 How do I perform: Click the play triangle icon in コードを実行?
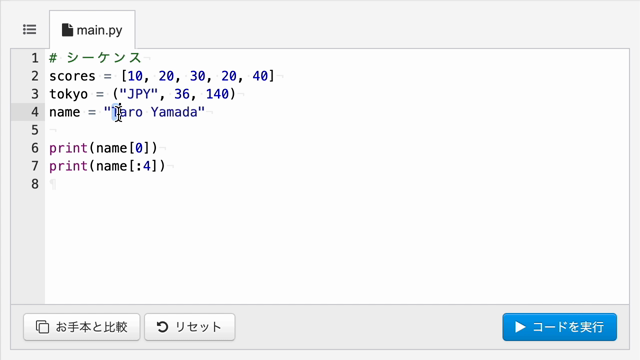(520, 327)
